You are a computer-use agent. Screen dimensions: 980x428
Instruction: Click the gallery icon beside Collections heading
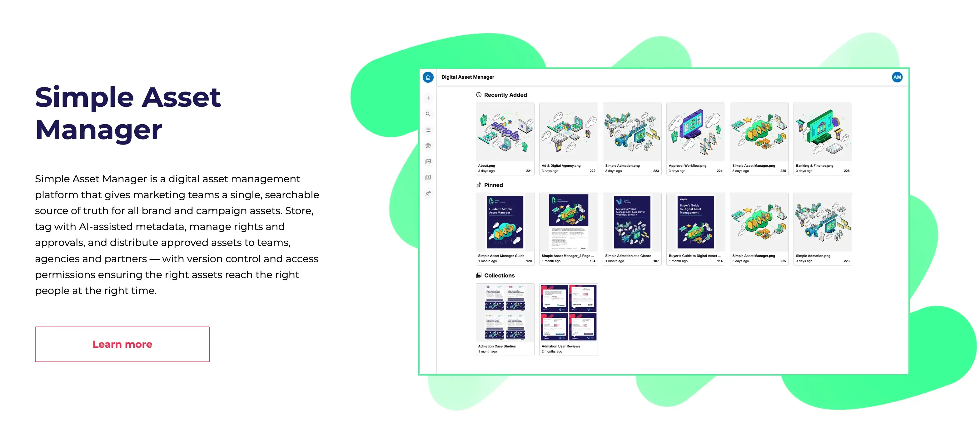point(479,275)
